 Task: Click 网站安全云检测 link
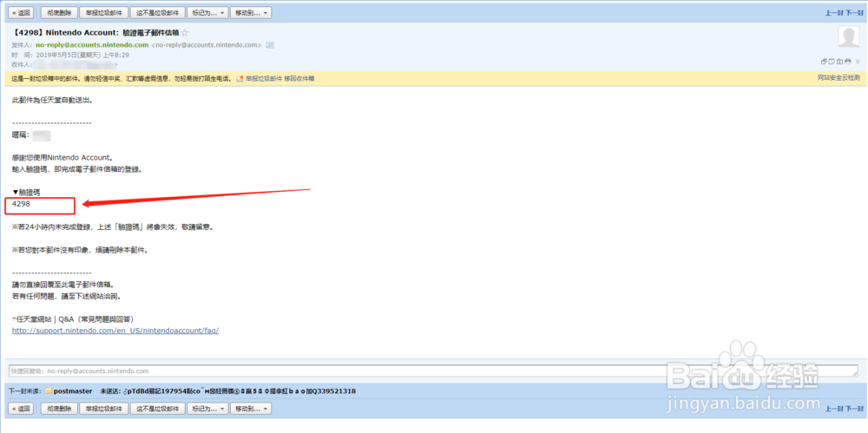coord(838,78)
